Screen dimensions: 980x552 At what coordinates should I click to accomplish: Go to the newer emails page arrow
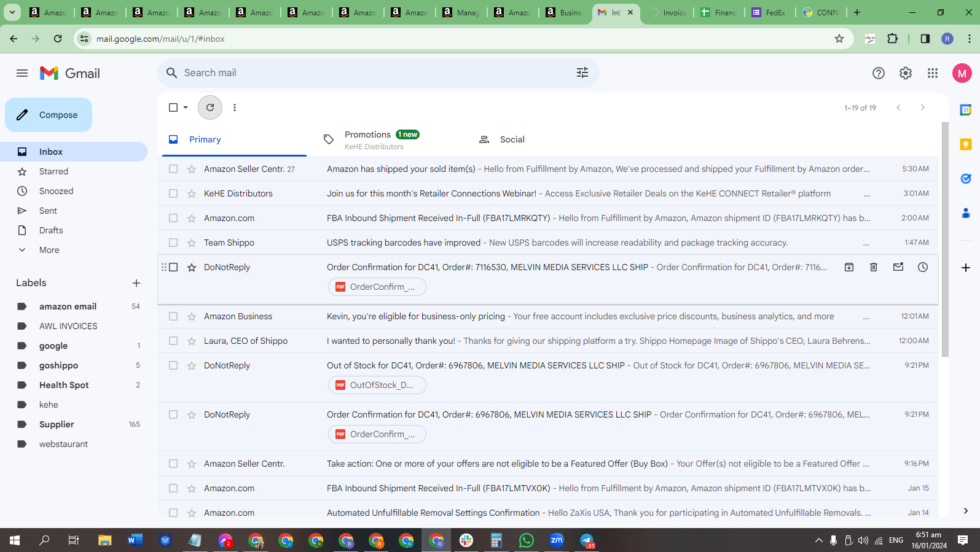[898, 107]
